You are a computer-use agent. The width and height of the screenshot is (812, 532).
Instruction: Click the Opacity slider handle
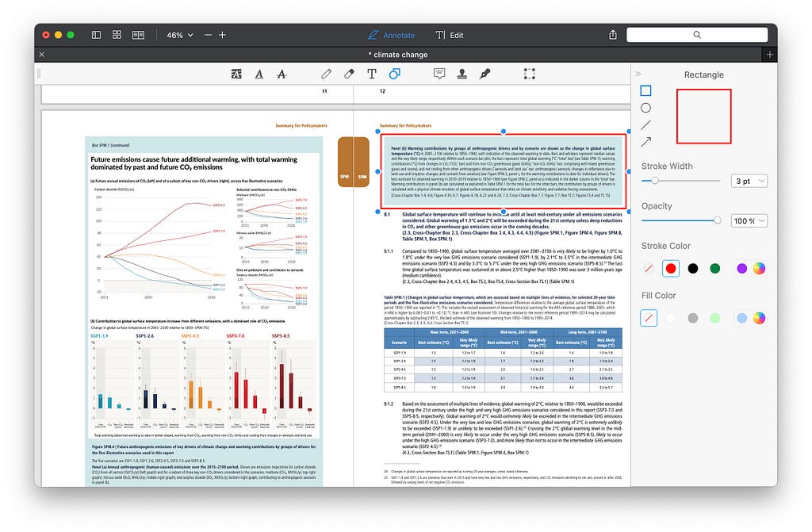[x=717, y=220]
